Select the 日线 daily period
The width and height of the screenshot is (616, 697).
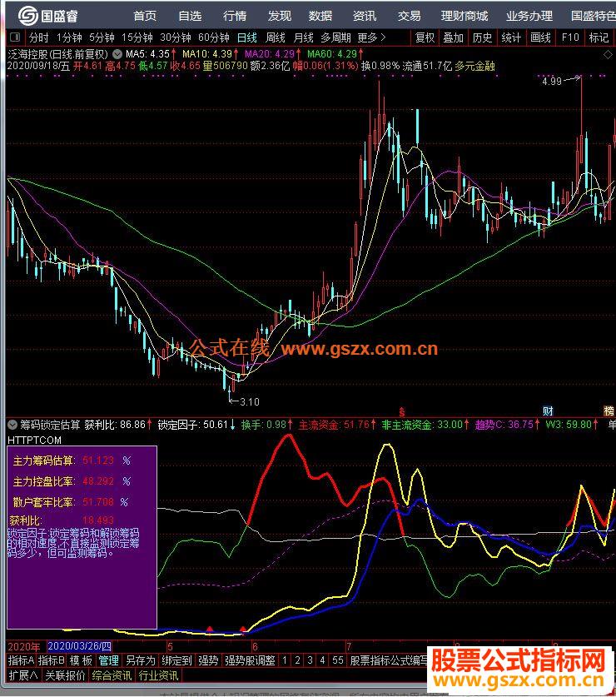(x=247, y=37)
